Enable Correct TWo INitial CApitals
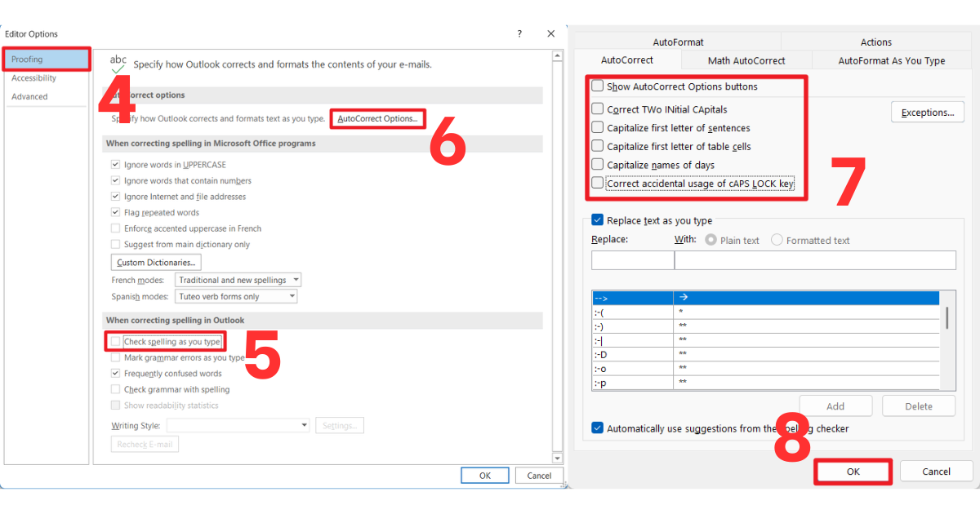The width and height of the screenshot is (980, 514). click(597, 109)
